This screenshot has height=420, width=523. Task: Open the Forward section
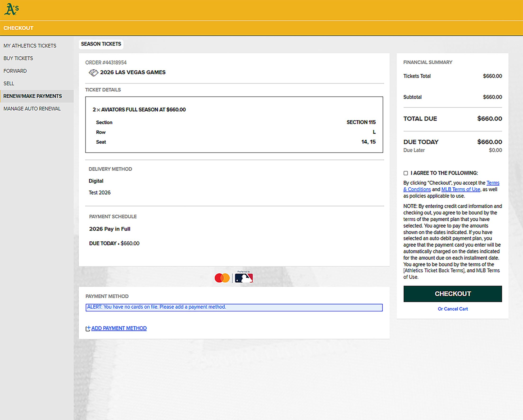(x=15, y=71)
